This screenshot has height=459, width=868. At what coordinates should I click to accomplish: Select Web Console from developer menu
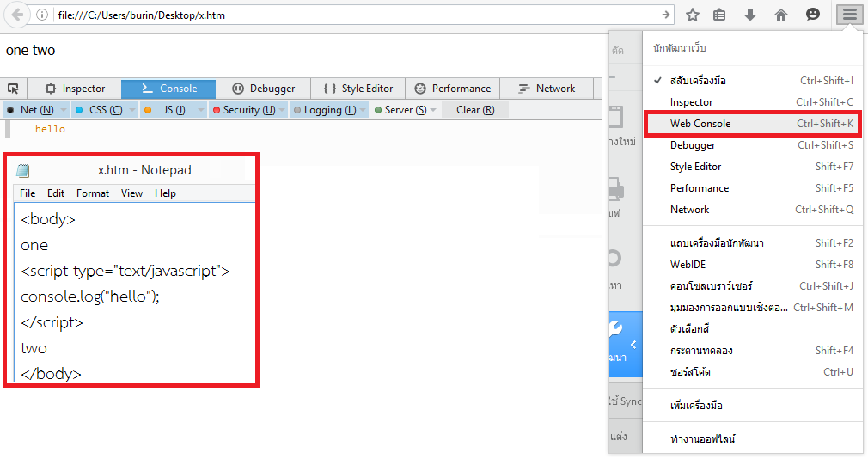(700, 124)
